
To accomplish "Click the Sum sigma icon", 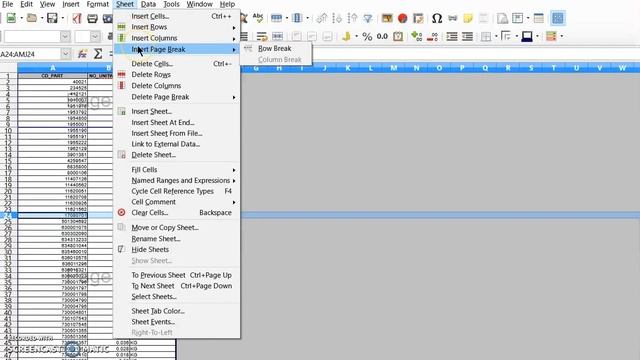I will click(98, 54).
